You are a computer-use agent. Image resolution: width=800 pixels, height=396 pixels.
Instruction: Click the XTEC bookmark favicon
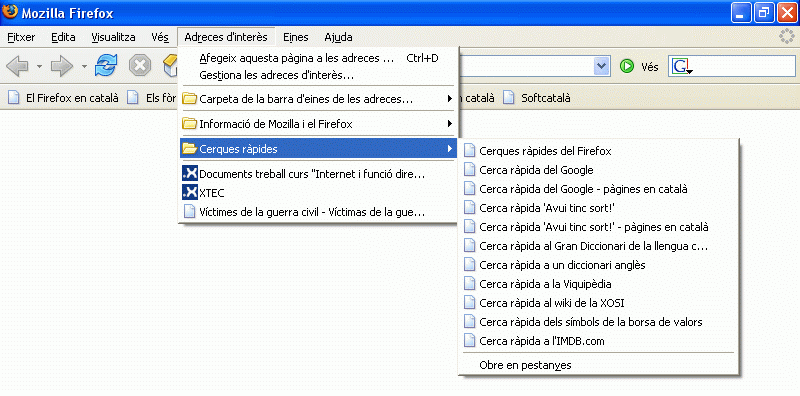click(190, 193)
